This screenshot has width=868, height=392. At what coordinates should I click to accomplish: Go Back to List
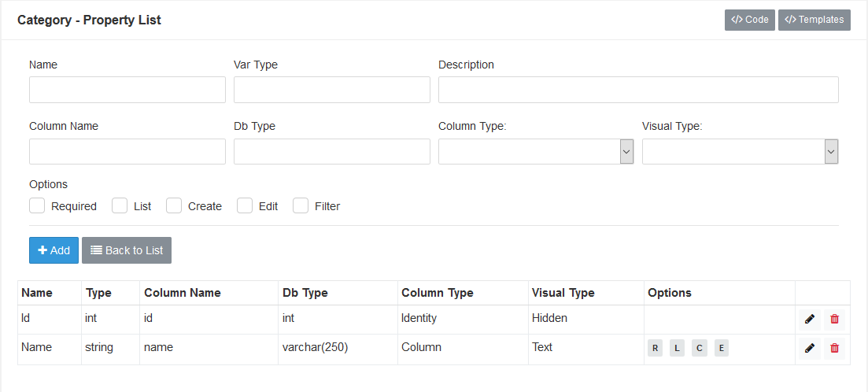127,250
